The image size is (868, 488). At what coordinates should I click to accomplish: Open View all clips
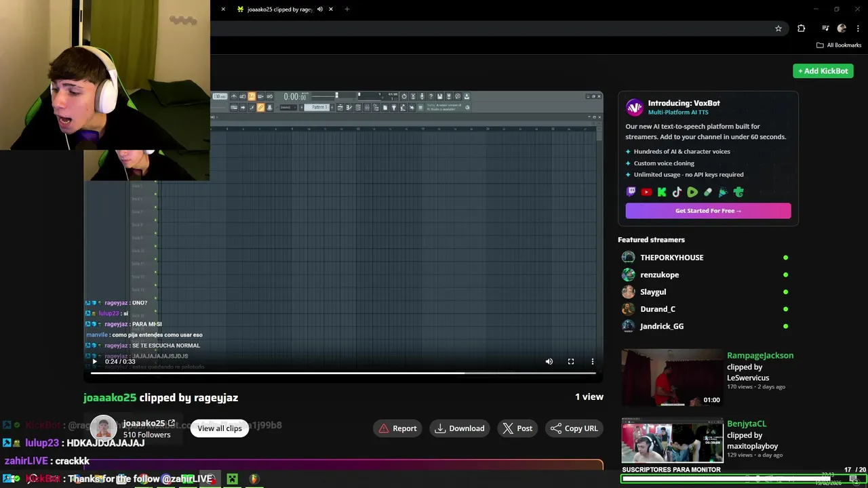click(x=220, y=428)
